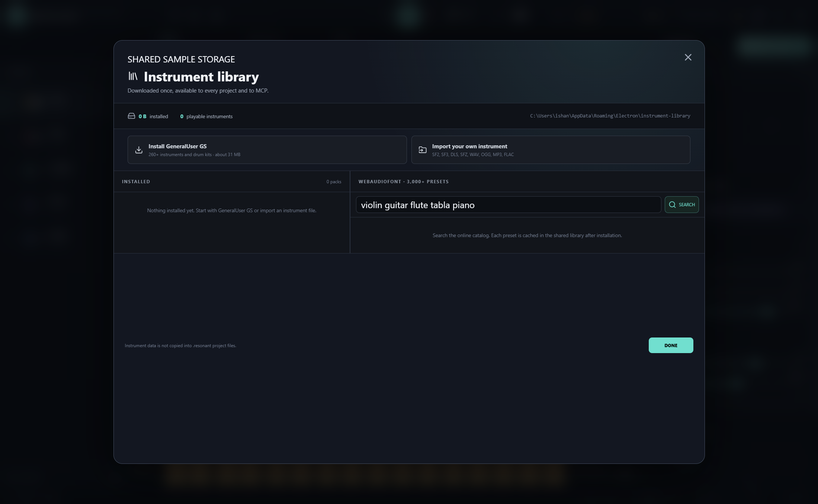Click the Install GeneralUser GS card
This screenshot has width=818, height=504.
(267, 150)
